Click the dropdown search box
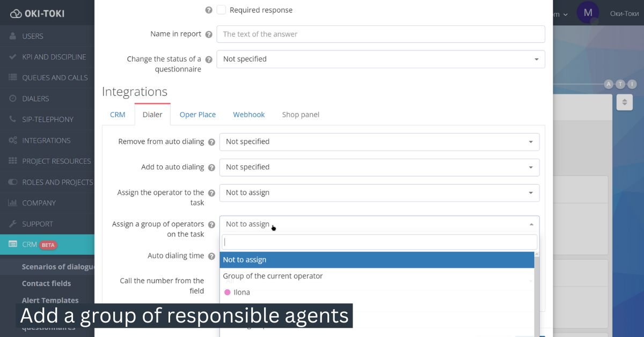This screenshot has width=644, height=337. tap(380, 242)
